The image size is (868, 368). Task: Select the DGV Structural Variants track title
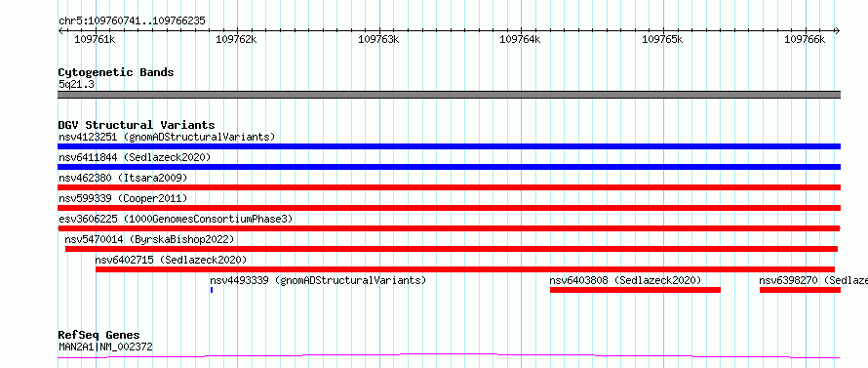click(x=137, y=125)
